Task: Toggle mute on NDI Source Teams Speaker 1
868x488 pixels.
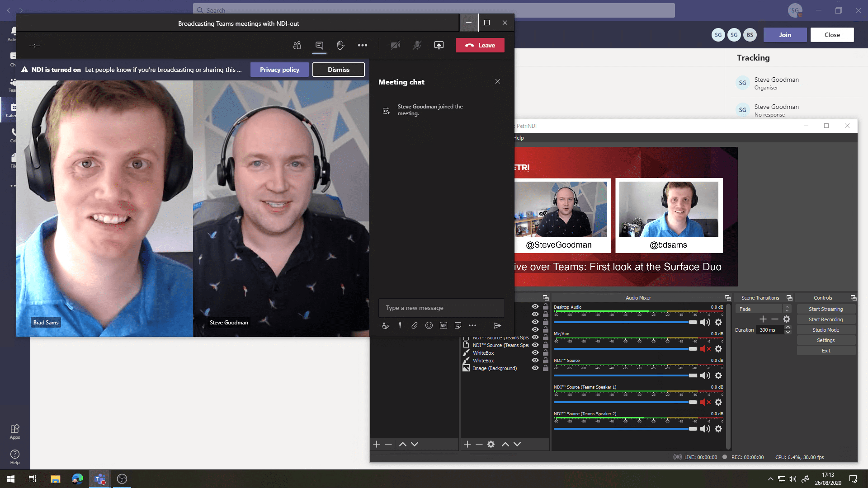Action: [705, 402]
